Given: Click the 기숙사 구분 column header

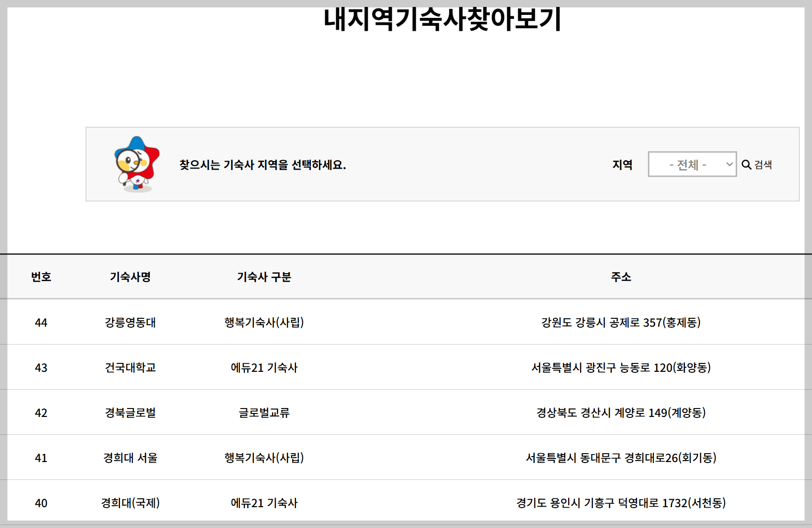Looking at the screenshot, I should 264,277.
